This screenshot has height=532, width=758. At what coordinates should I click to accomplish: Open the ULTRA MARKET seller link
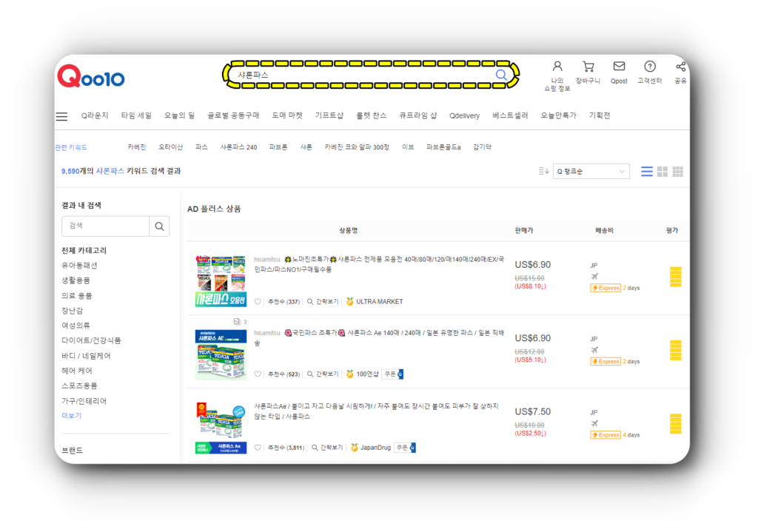pos(380,301)
